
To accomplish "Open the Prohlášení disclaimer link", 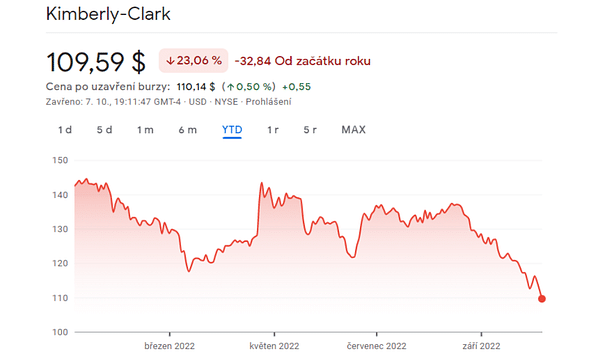I will point(268,102).
